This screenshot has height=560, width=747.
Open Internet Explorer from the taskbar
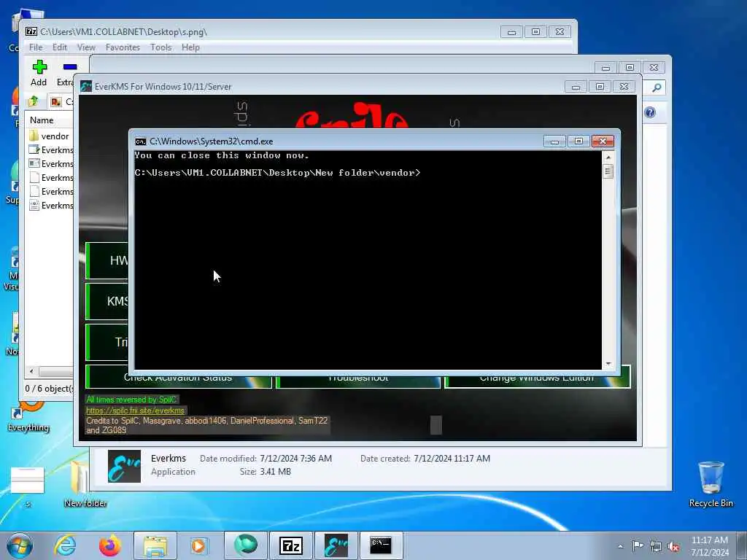point(65,545)
